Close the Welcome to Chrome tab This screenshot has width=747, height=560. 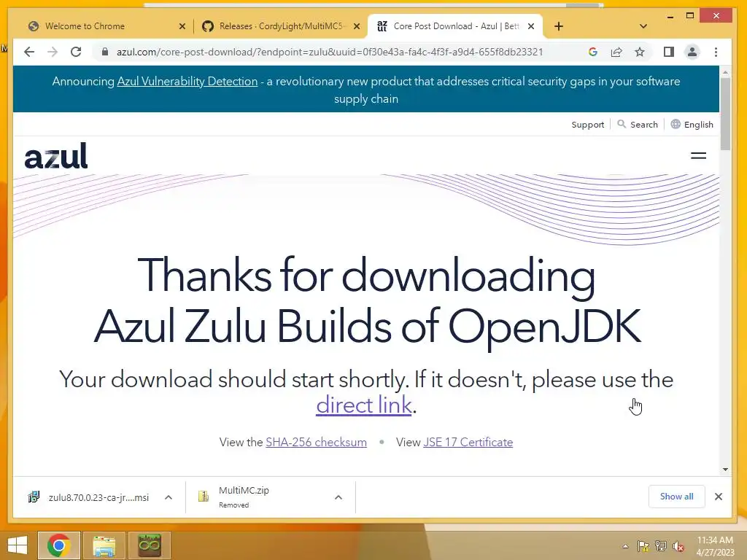tap(182, 27)
